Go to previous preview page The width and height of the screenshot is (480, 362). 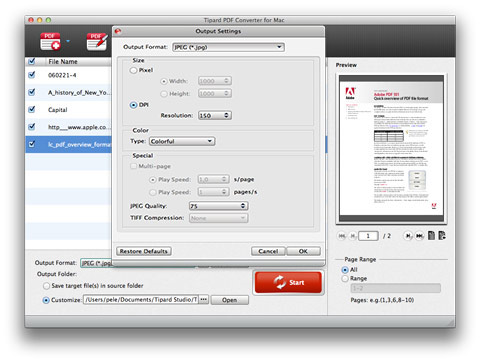(x=353, y=236)
